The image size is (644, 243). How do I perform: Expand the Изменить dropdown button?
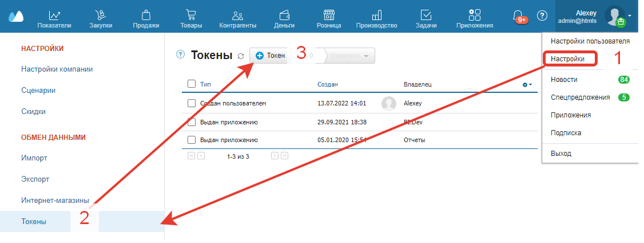tap(351, 56)
